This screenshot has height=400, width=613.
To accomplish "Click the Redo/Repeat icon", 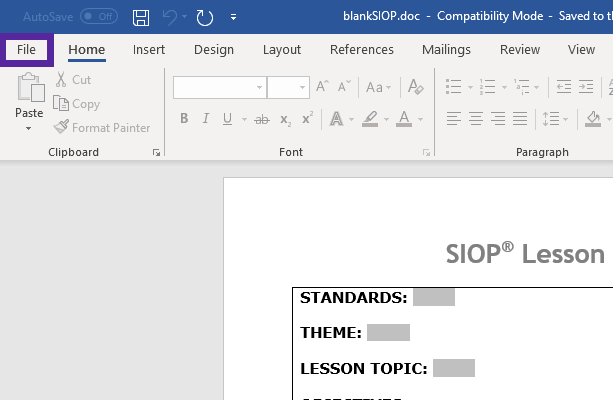I will pos(205,17).
